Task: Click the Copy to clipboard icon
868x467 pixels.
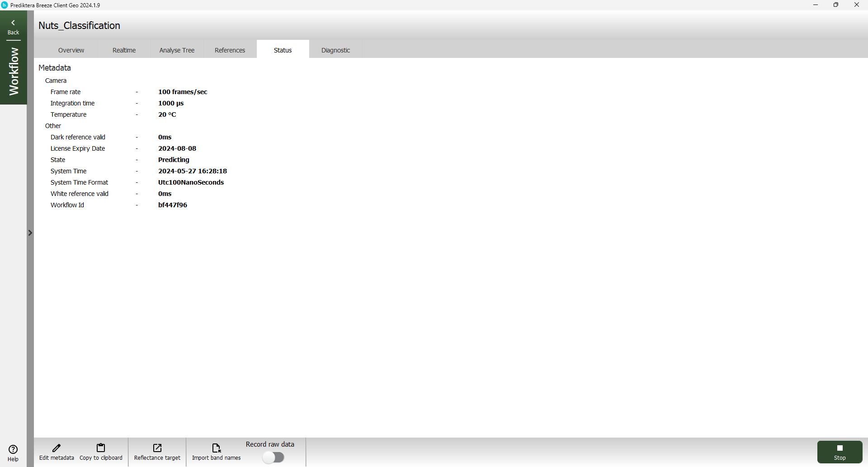Action: coord(101,448)
